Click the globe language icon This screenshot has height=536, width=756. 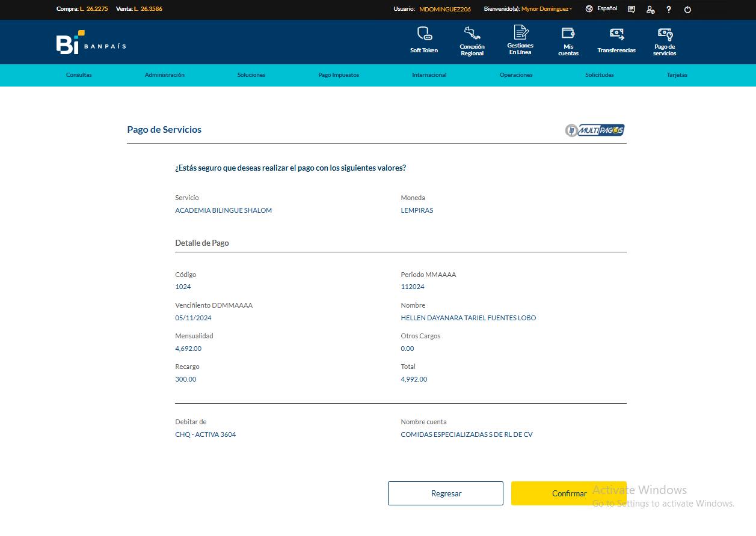589,9
